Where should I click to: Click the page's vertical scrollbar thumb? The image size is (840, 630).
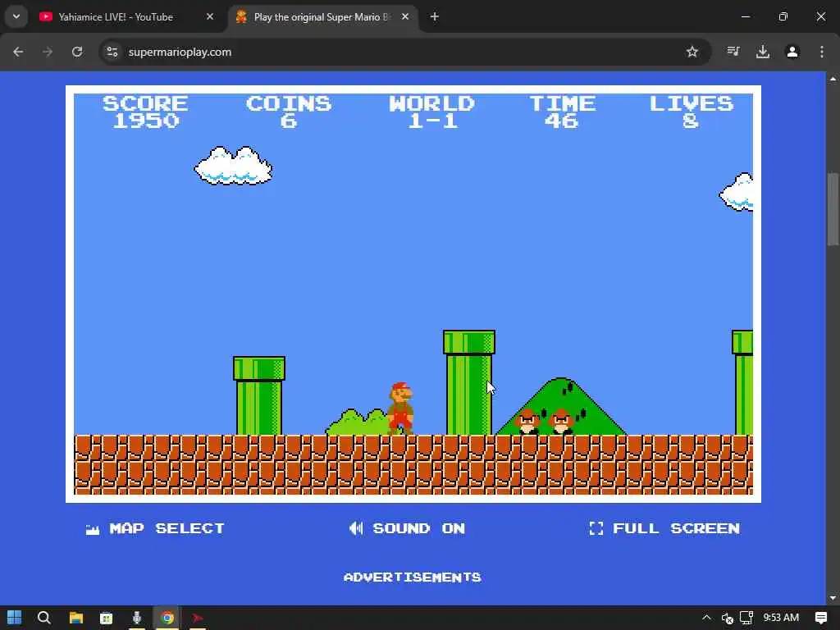(833, 209)
